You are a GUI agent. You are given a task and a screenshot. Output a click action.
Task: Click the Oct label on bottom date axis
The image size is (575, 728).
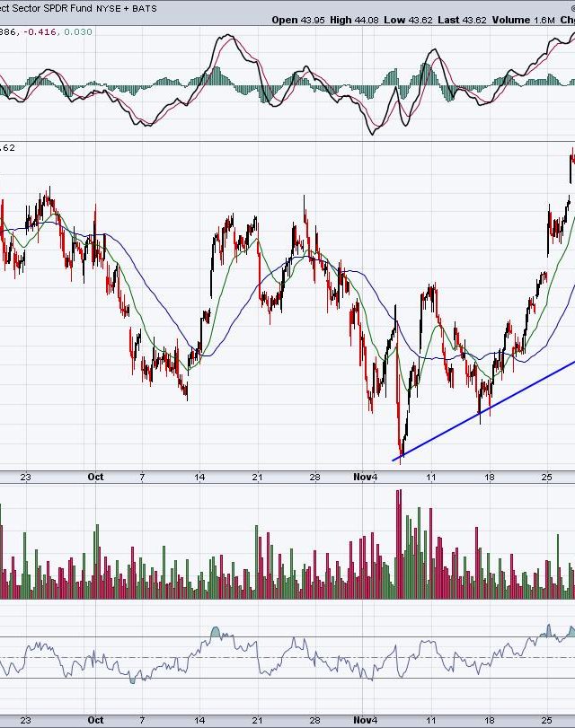click(x=95, y=720)
